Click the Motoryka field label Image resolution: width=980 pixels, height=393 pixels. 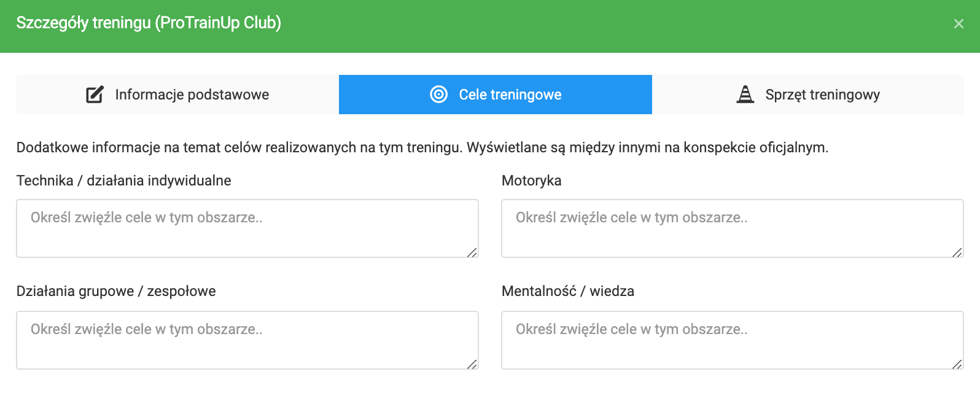(531, 181)
